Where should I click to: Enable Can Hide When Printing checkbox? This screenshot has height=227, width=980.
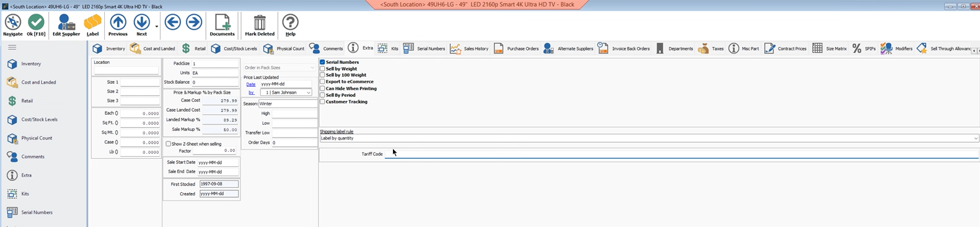pyautogui.click(x=322, y=89)
